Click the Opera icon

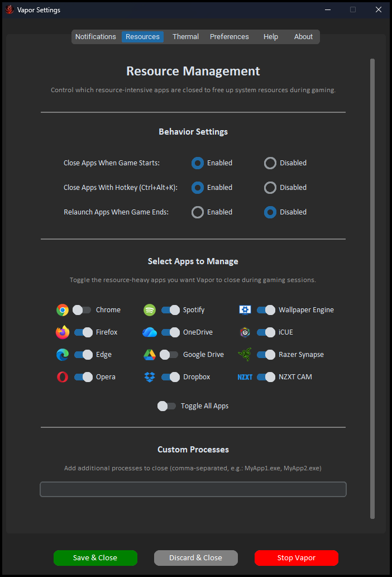[62, 376]
